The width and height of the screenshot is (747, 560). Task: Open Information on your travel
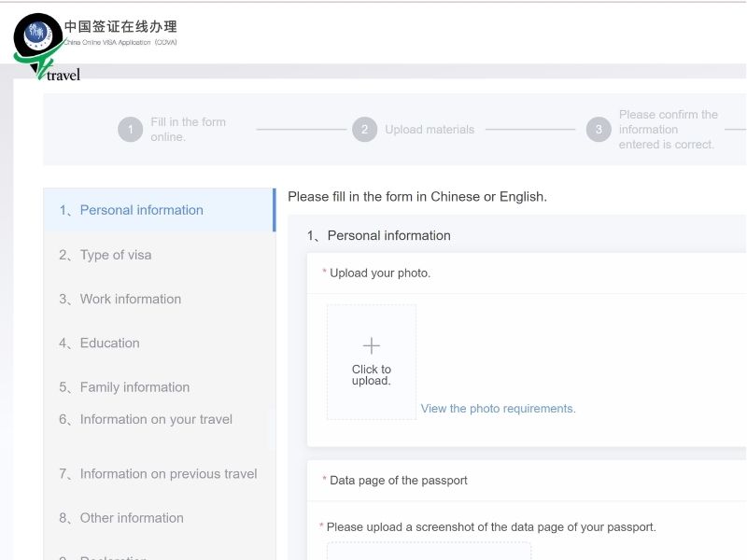(156, 419)
